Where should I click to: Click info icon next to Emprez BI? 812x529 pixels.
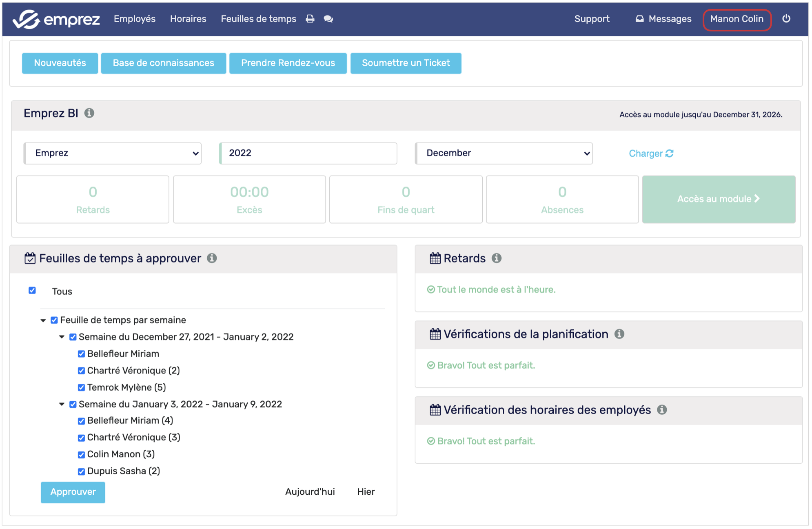pyautogui.click(x=89, y=113)
